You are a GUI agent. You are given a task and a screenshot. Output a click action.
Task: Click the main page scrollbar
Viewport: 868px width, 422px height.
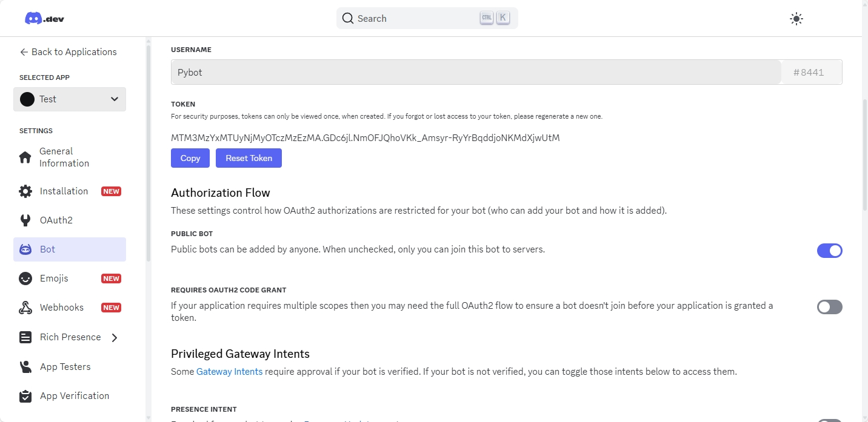pyautogui.click(x=865, y=154)
